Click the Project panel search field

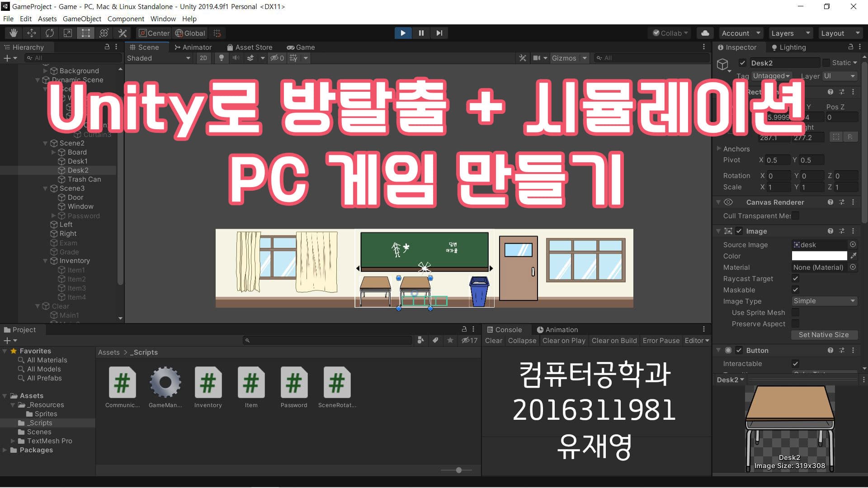tap(328, 340)
